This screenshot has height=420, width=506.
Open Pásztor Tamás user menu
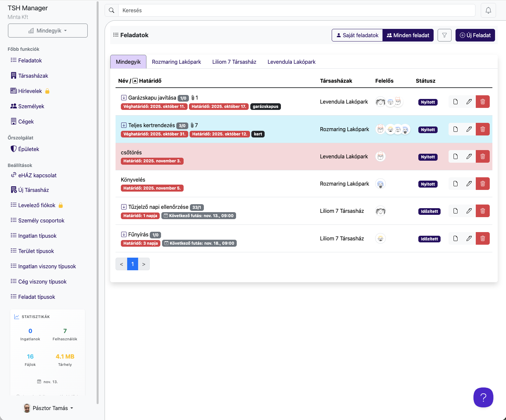tap(48, 408)
